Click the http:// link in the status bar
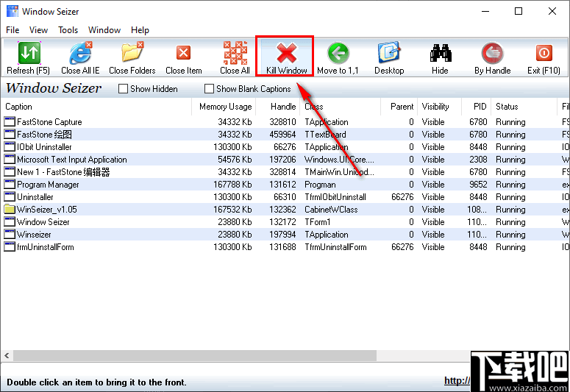 click(x=457, y=380)
